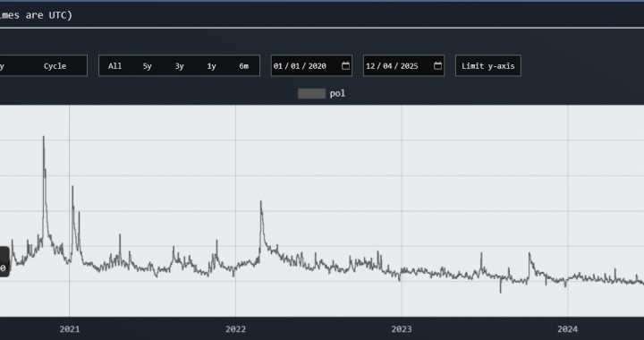
Task: Set range to 1y
Action: [x=211, y=66]
